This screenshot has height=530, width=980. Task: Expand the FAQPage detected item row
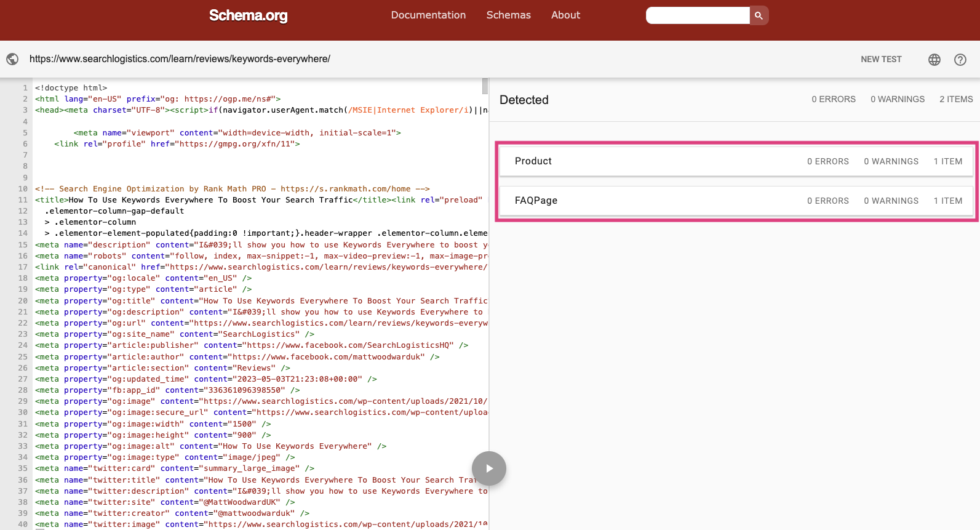[x=736, y=201]
